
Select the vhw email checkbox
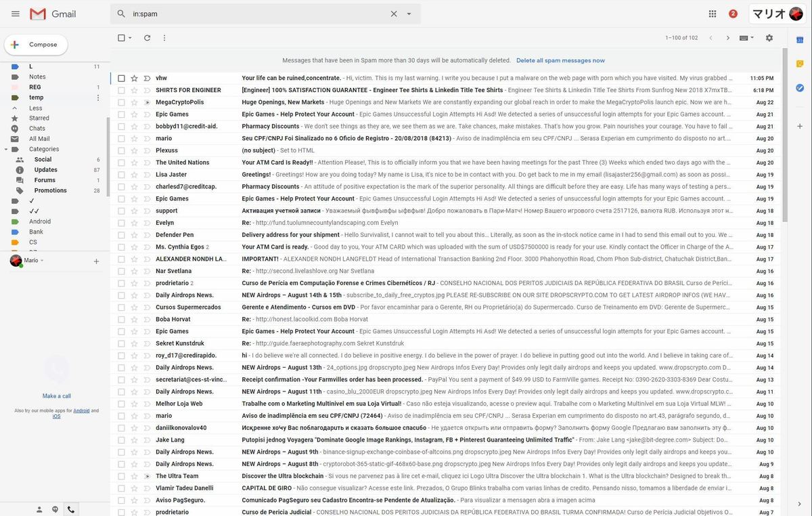[121, 78]
